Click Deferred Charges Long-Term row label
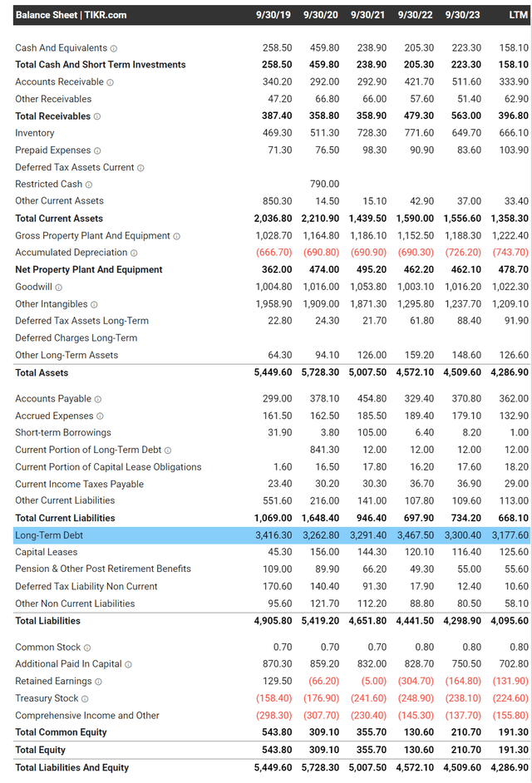The image size is (532, 783). pos(76,337)
